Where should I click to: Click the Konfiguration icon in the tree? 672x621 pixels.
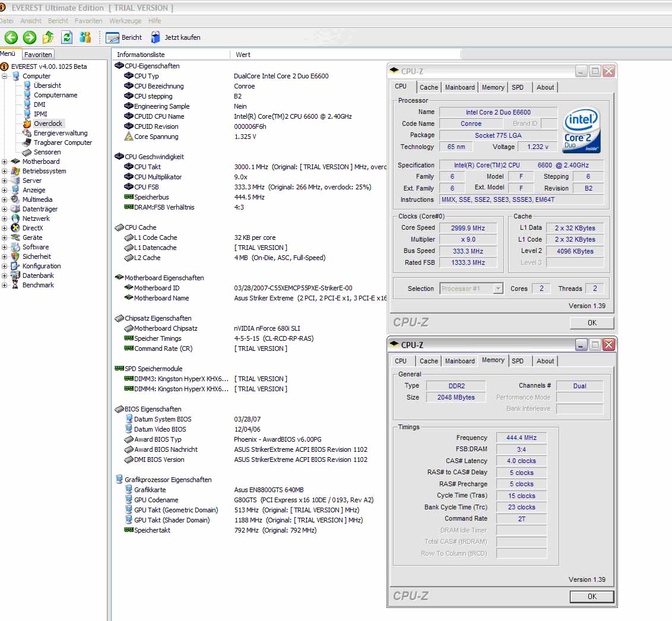click(15, 266)
